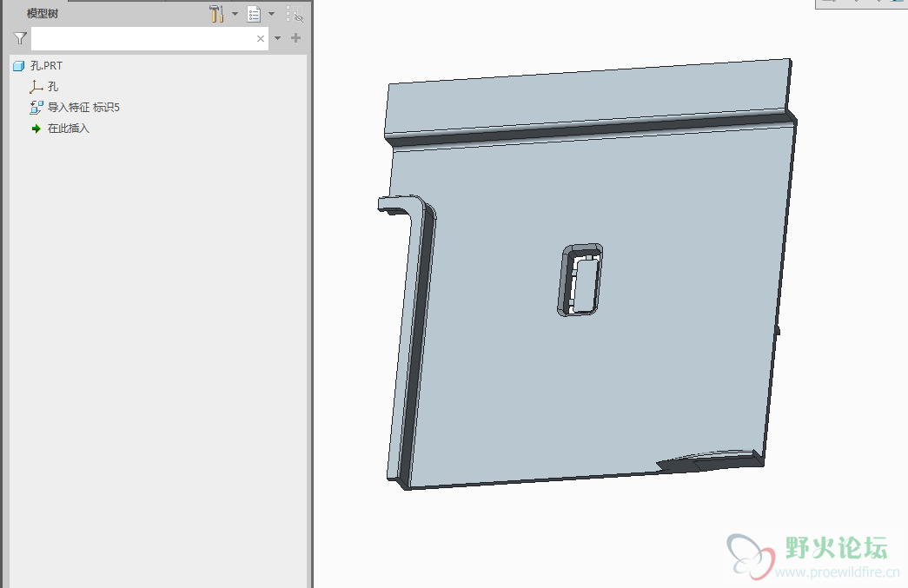Select the 在此插入 insert marker
The image size is (908, 588).
[60, 129]
